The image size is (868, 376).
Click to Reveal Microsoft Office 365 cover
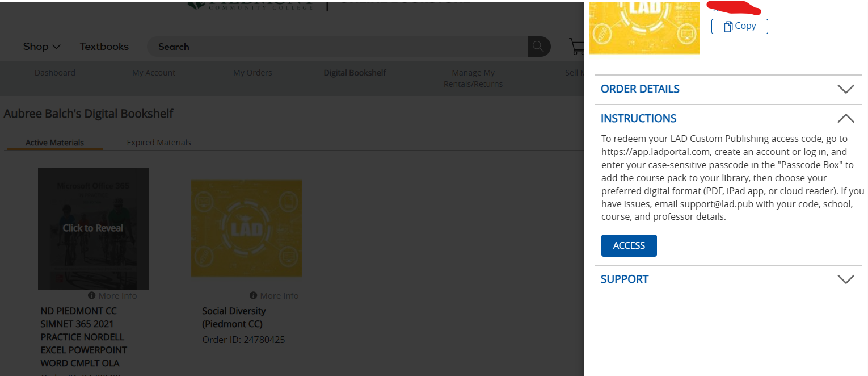coord(93,228)
